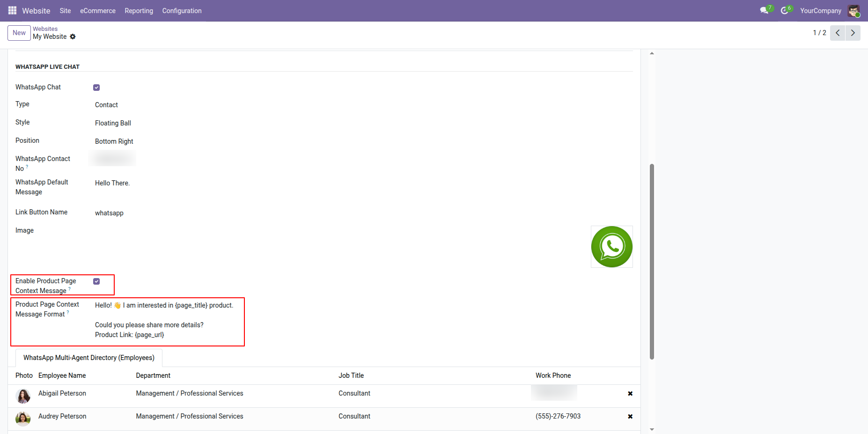The height and width of the screenshot is (434, 868).
Task: Click the help mark beside Context Message
Action: coord(70,288)
